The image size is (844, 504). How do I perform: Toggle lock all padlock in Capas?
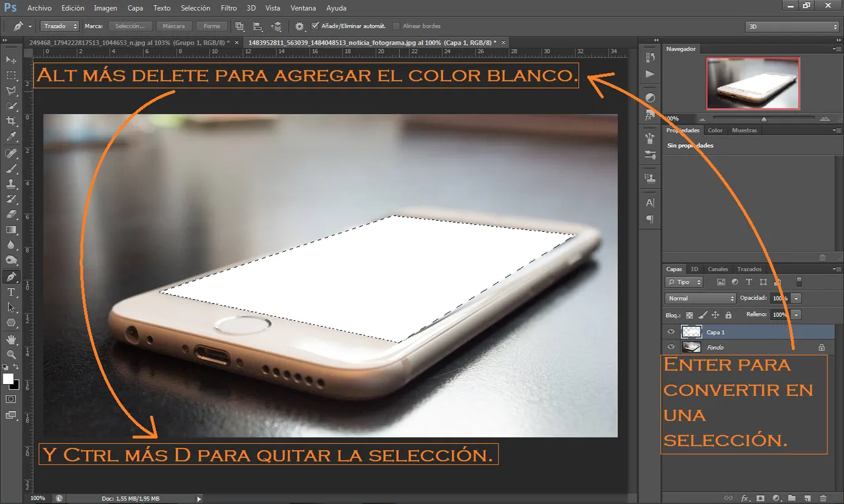729,315
